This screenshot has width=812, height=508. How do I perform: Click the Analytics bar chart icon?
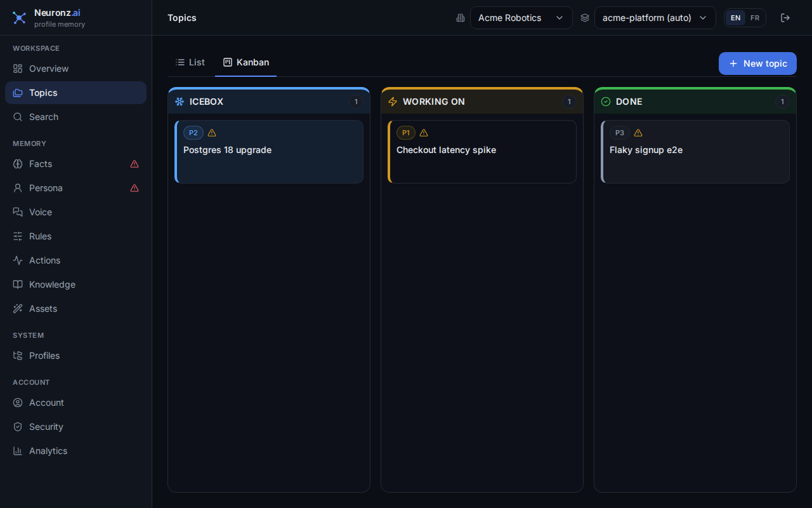click(18, 451)
